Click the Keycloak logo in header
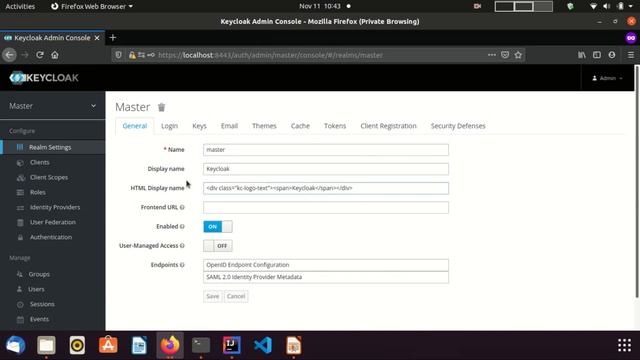Image resolution: width=640 pixels, height=360 pixels. click(44, 78)
